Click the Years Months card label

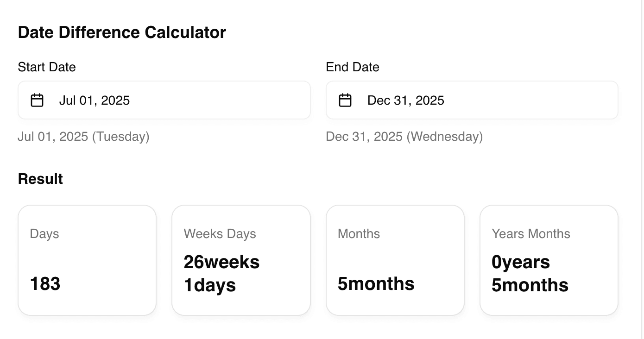coord(531,234)
